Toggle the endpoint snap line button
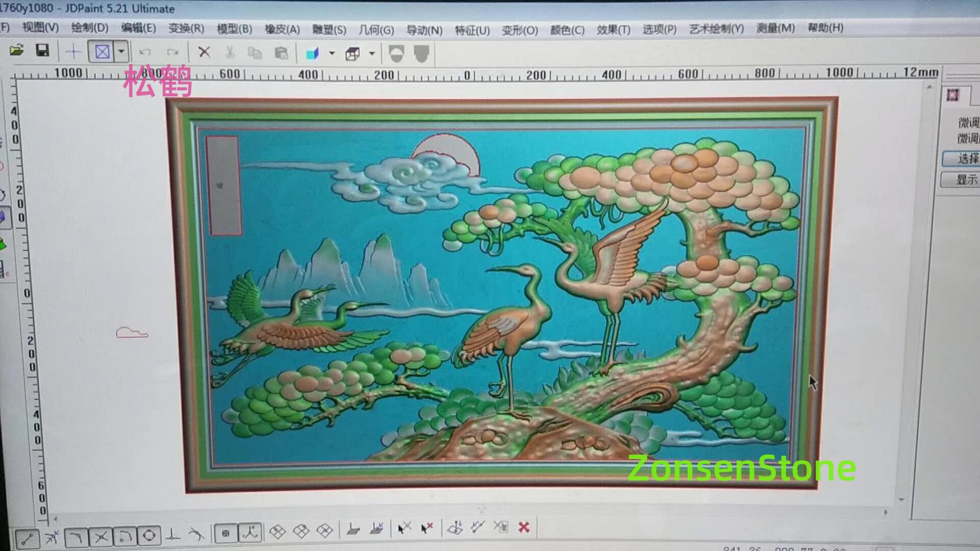The height and width of the screenshot is (551, 980). click(x=27, y=538)
